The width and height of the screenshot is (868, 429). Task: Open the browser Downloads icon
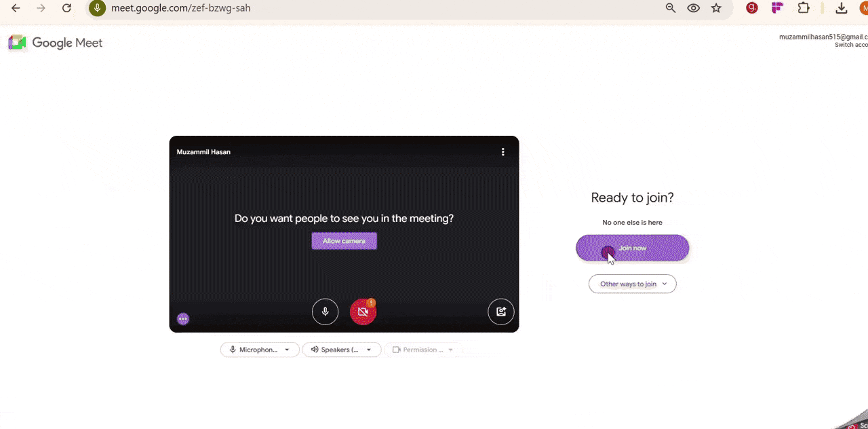pyautogui.click(x=842, y=8)
